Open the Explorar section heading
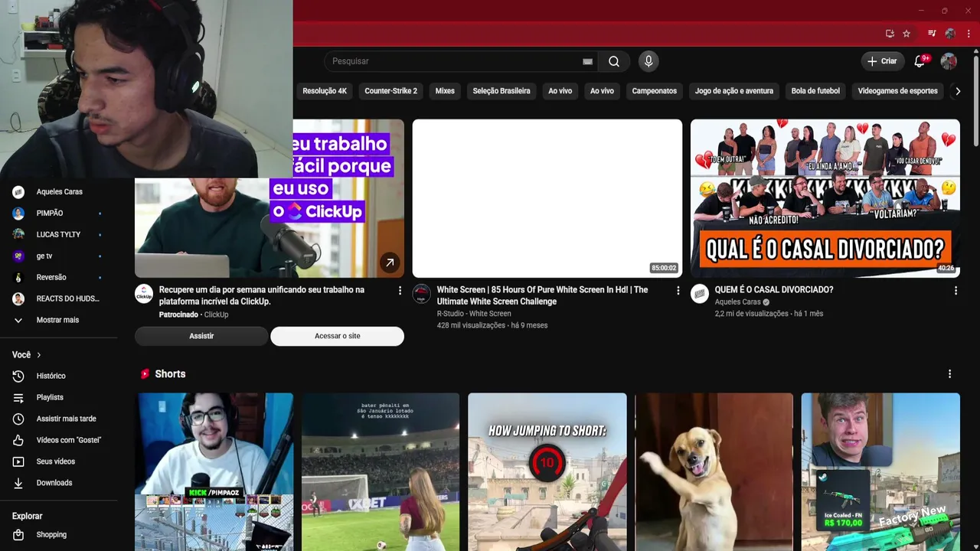Image resolution: width=980 pixels, height=551 pixels. [x=28, y=517]
